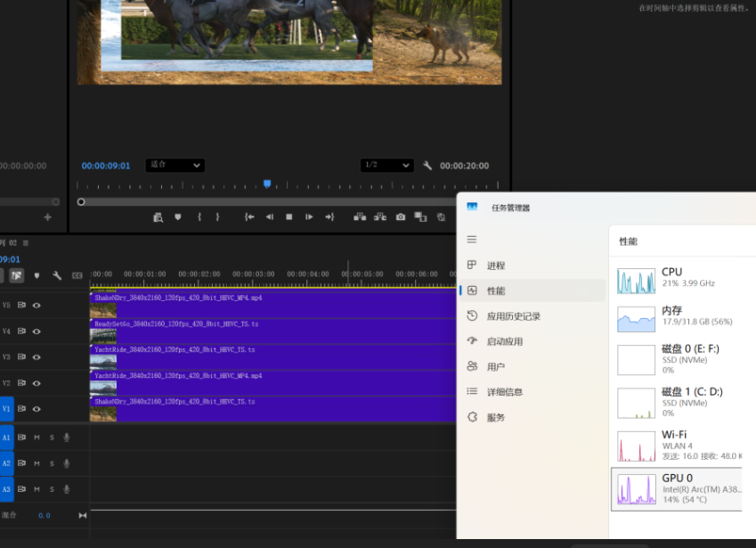
Task: Toggle visibility of track V3
Action: (37, 357)
